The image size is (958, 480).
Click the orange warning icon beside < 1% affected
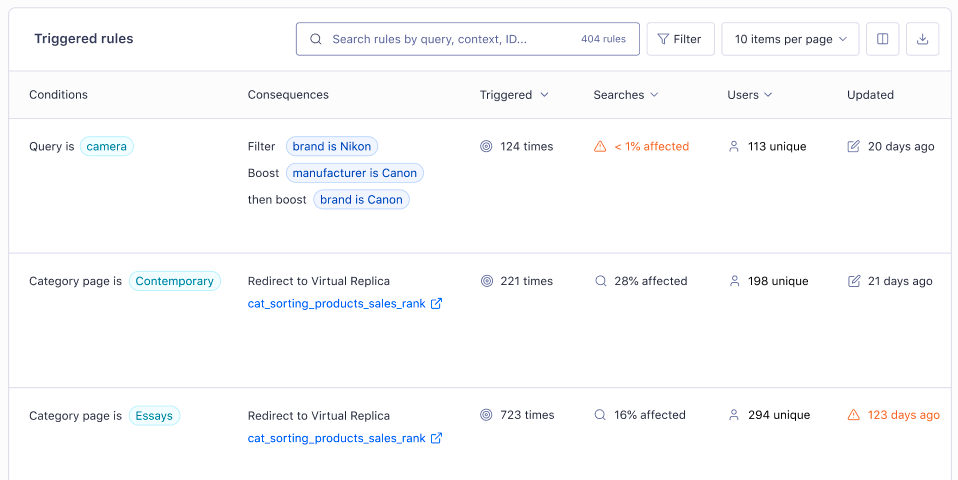pyautogui.click(x=600, y=147)
